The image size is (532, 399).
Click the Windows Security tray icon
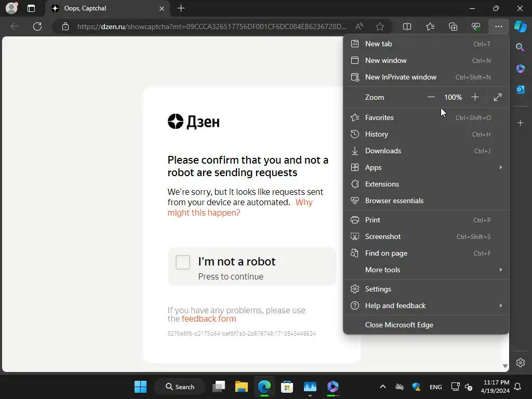pos(416,387)
